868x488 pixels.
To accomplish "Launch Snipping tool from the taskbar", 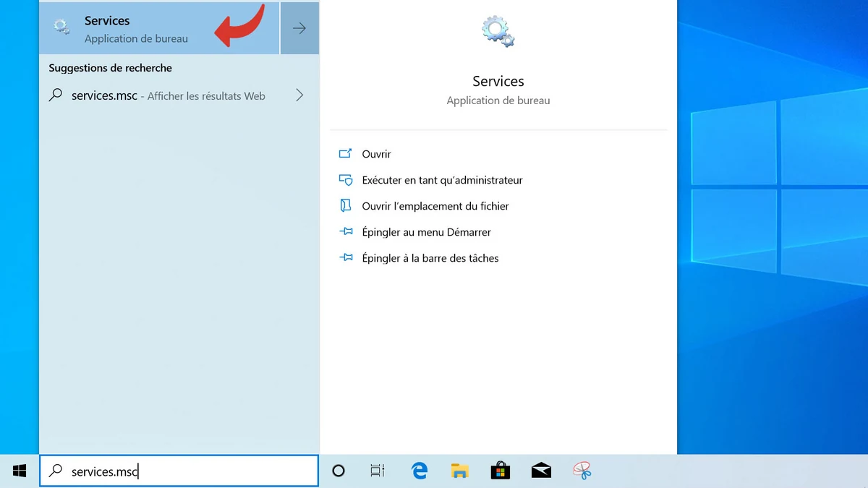I will (x=582, y=471).
